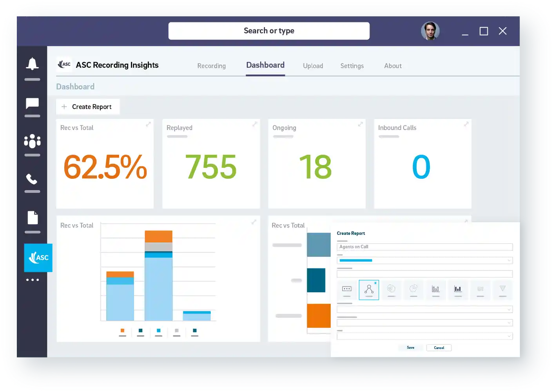Open the last dropdown above Save
Image resolution: width=553 pixels, height=392 pixels.
coord(425,336)
